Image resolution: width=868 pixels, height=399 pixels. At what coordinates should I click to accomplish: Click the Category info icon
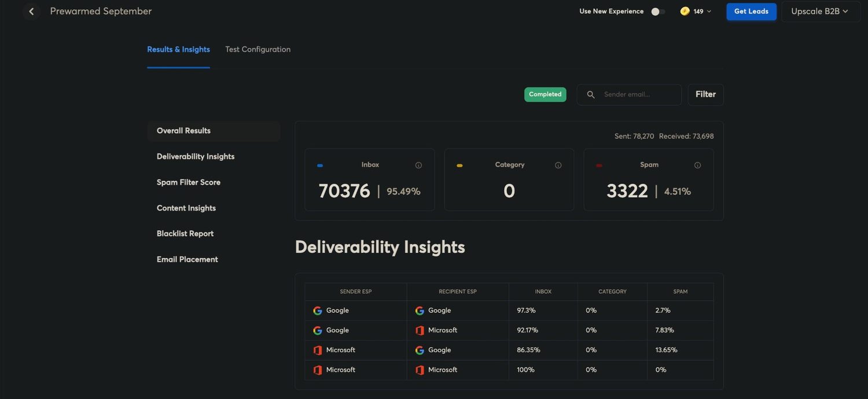558,165
